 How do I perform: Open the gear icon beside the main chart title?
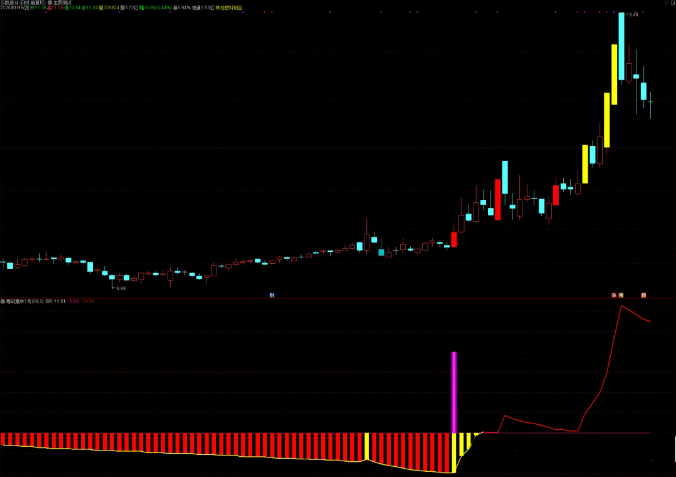pos(50,3)
